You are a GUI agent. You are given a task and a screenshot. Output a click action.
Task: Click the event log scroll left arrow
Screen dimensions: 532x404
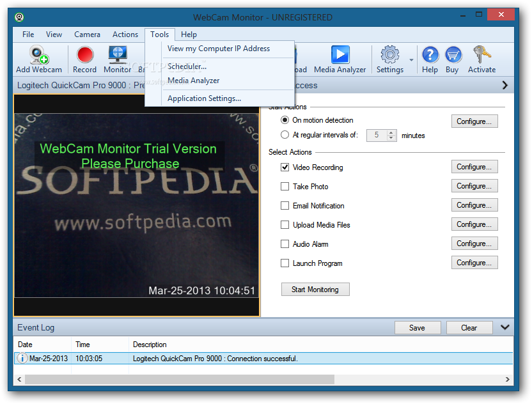(19, 379)
